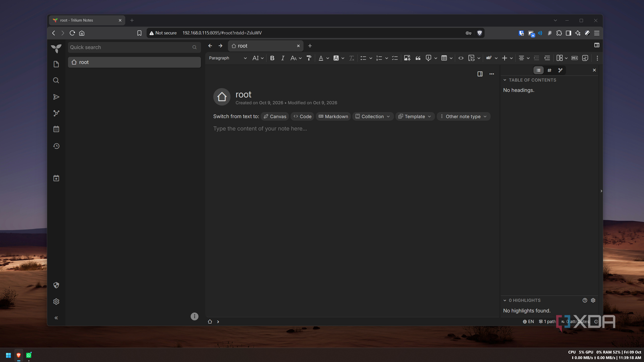Viewport: 644px width, 362px height.
Task: Collapse the Table of Contents section
Action: [x=505, y=80]
